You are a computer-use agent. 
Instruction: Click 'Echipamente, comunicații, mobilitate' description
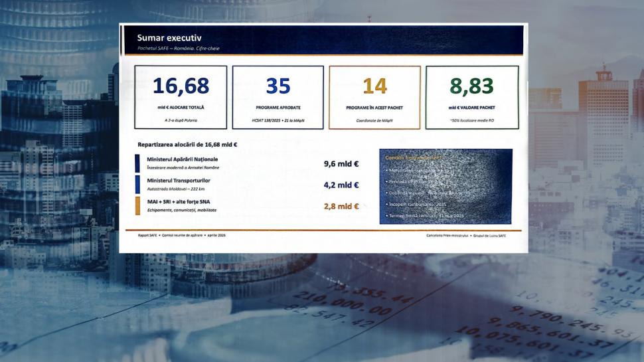click(x=182, y=211)
